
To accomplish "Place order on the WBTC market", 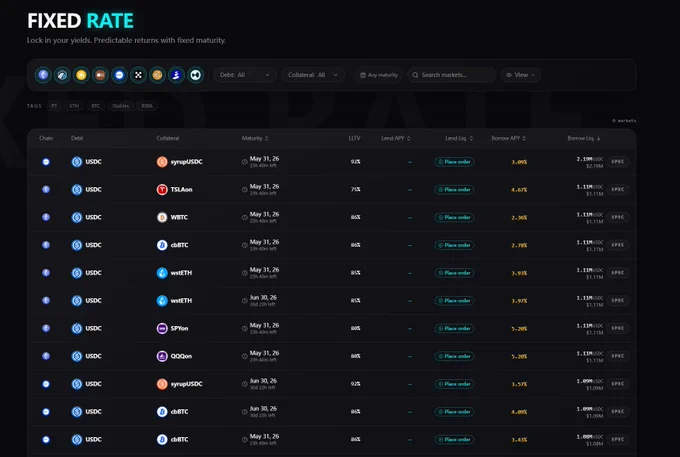I will (x=454, y=217).
